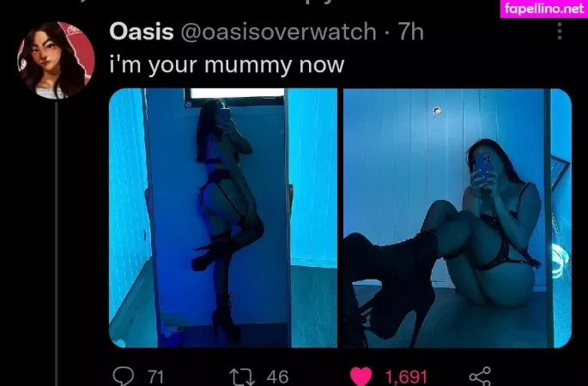Viewport: 588px width, 386px height.
Task: Tap the share icon under the tweet
Action: click(480, 377)
